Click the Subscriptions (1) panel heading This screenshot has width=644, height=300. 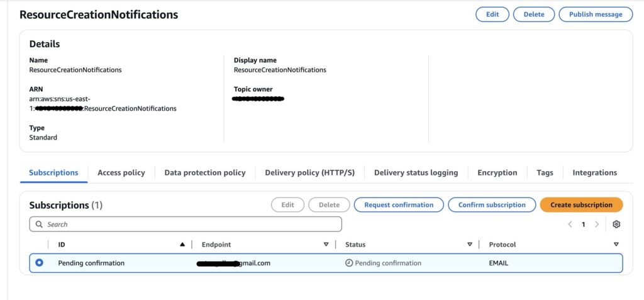[x=65, y=204]
